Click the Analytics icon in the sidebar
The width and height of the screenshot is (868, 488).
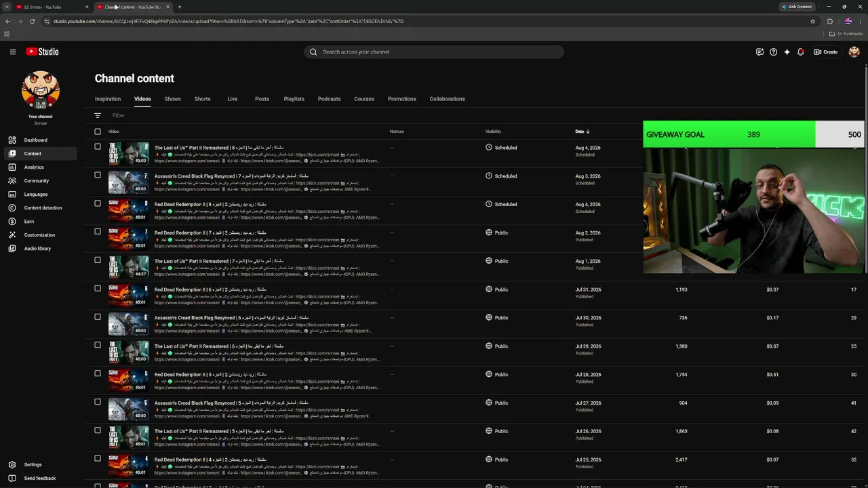12,167
